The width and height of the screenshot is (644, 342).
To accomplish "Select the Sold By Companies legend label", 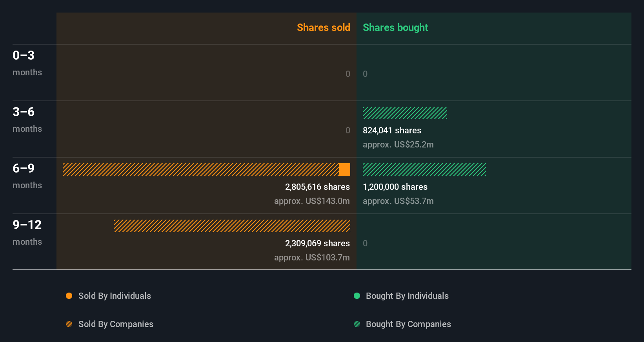I will point(116,324).
